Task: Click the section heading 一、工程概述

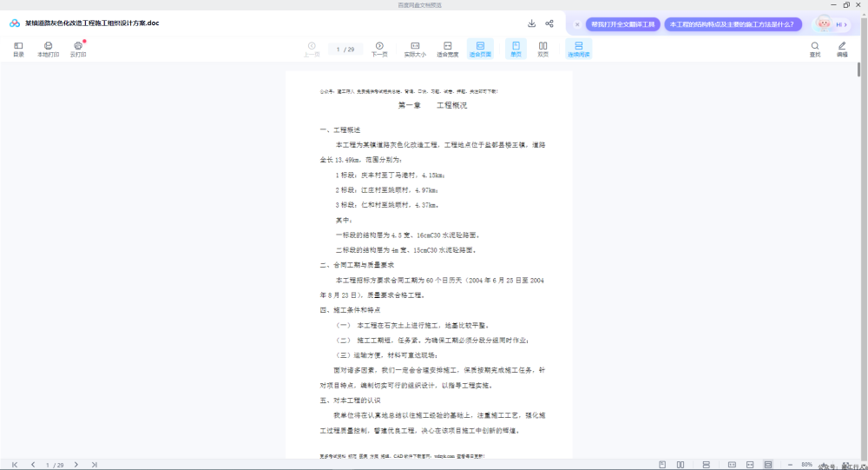Action: pos(340,129)
